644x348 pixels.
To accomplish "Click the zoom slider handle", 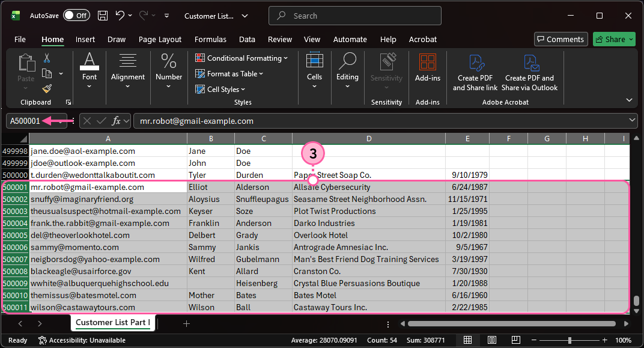I will coord(570,340).
